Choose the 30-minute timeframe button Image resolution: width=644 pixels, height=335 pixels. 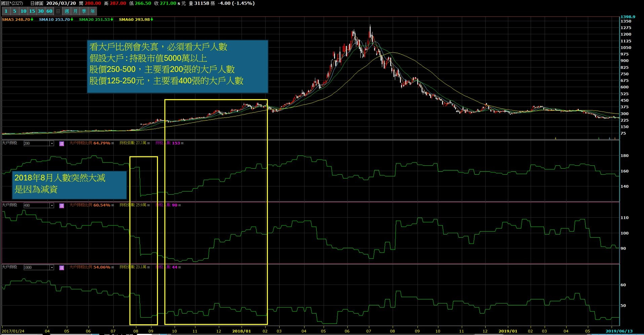(x=41, y=11)
